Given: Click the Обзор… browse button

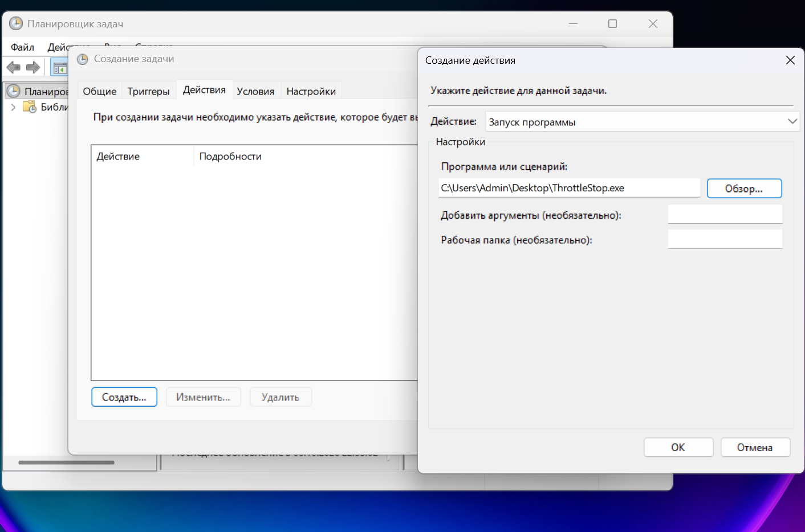Looking at the screenshot, I should [744, 189].
